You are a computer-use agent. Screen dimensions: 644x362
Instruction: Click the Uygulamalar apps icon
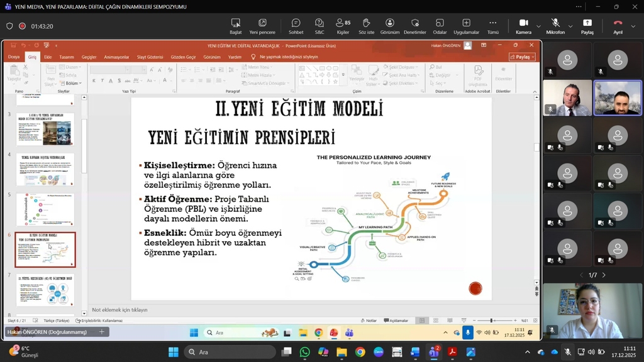466,26
